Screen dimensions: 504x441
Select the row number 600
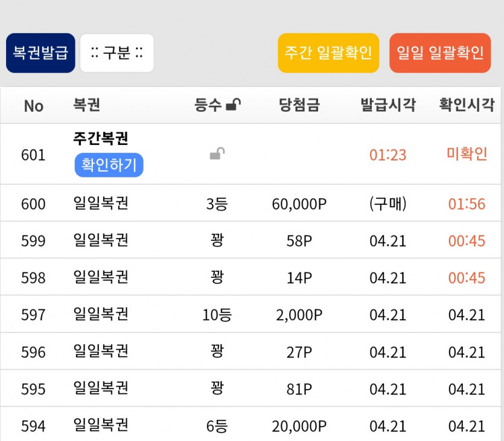(33, 204)
